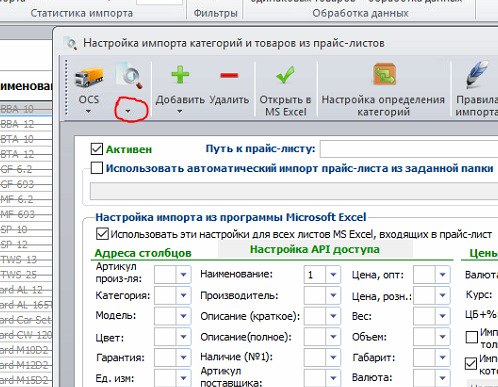The width and height of the screenshot is (498, 387).
Task: Select the Car Set row in background list
Action: (26, 320)
